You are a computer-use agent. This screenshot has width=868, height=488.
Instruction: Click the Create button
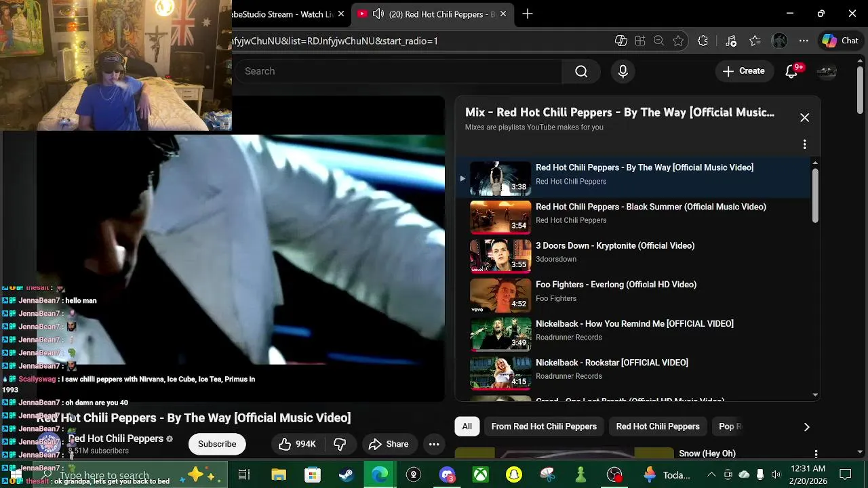click(744, 71)
